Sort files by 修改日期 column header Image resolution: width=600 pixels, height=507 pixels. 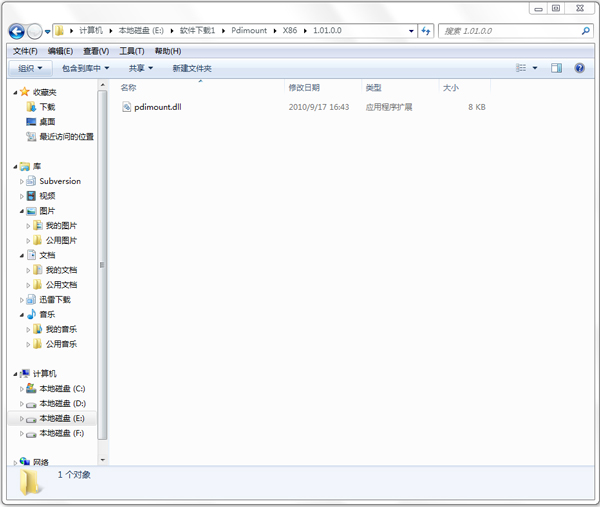[x=304, y=88]
